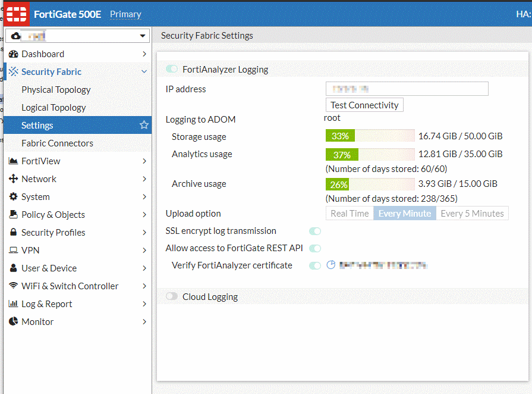Expand the User & Device chevron
This screenshot has height=394, width=532.
[144, 268]
